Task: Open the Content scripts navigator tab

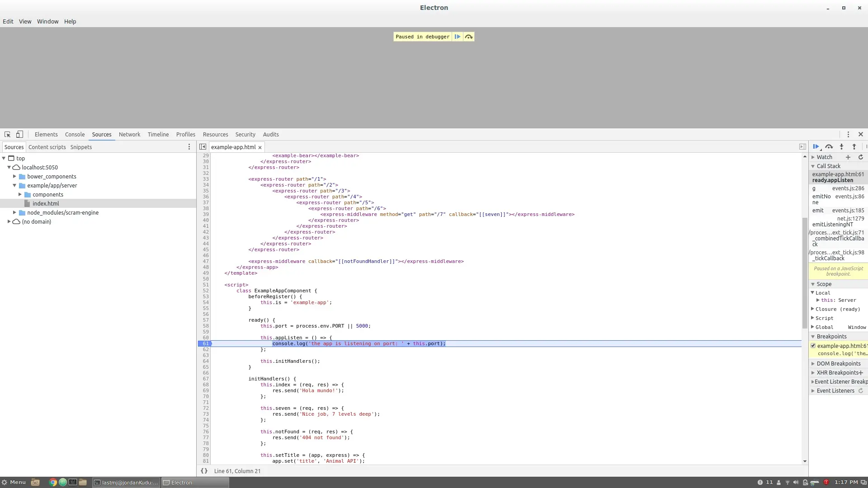Action: coord(47,147)
